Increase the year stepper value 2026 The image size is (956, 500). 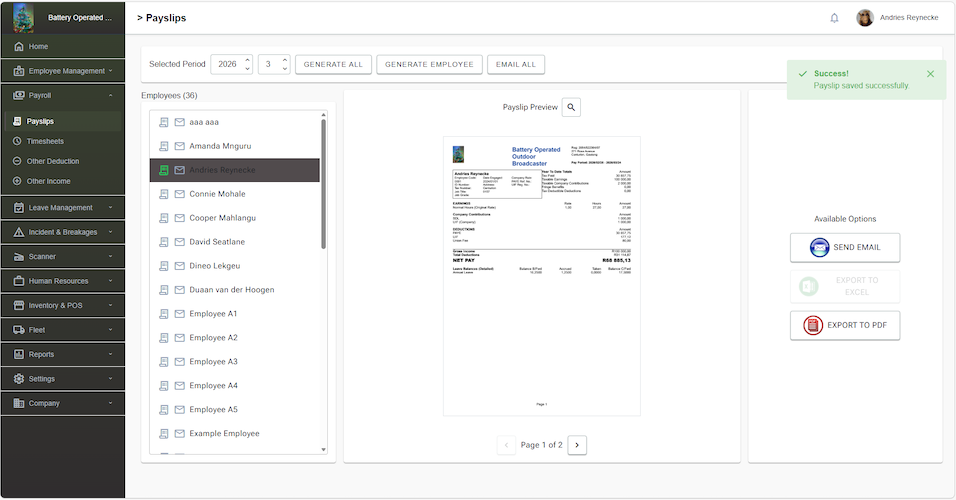[x=248, y=60]
